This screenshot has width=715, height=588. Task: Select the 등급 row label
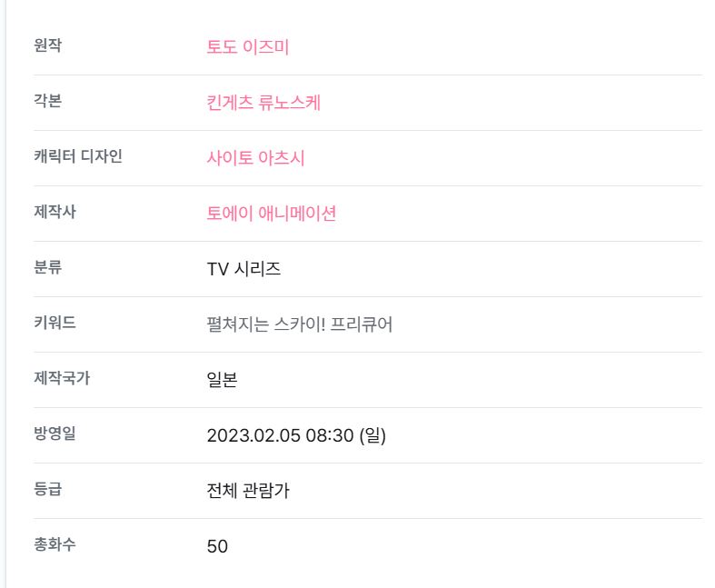(x=47, y=489)
